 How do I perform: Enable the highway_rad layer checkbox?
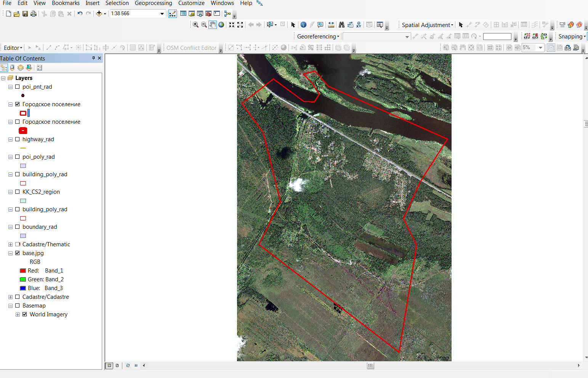pos(18,139)
